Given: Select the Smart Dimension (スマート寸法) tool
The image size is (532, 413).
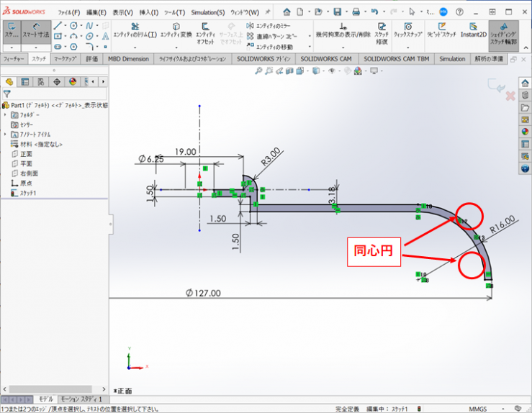Looking at the screenshot, I should (35, 30).
